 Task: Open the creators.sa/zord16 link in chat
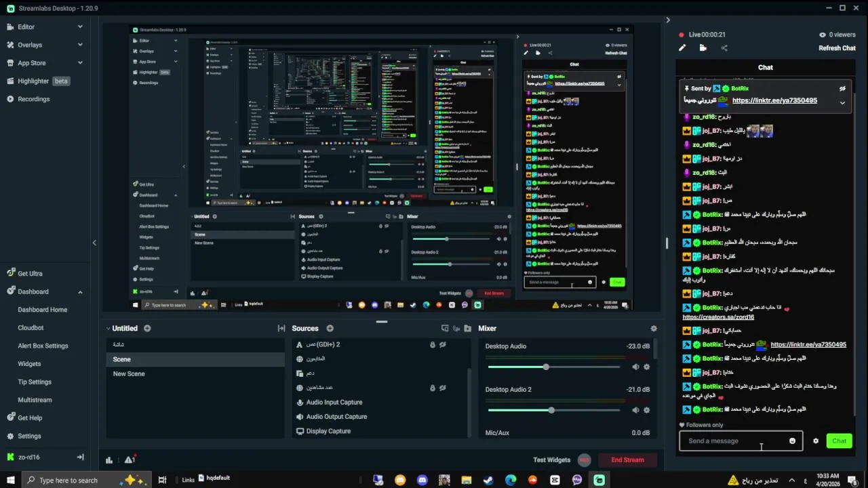click(718, 317)
